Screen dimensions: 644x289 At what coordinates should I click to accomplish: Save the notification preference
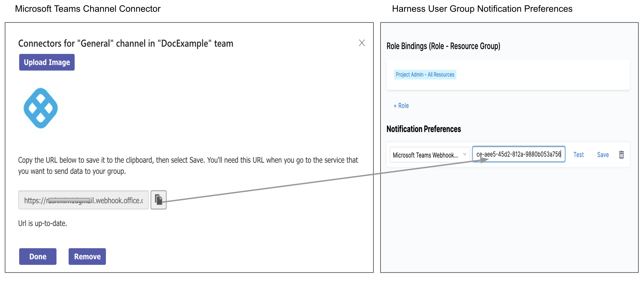click(x=603, y=155)
